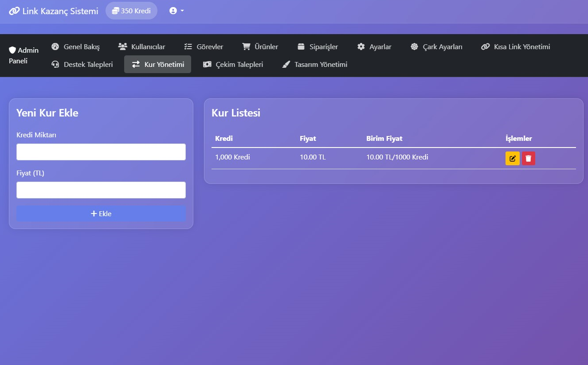
Task: Open Çekim Talepleri tab
Action: click(233, 64)
